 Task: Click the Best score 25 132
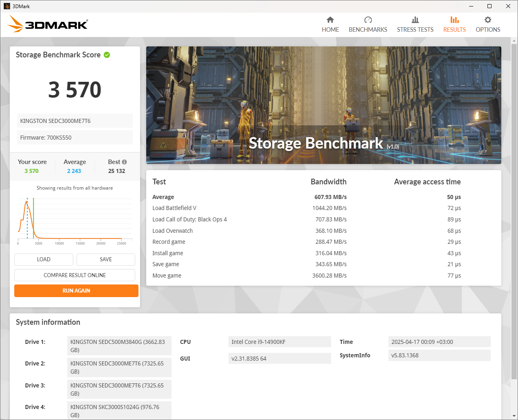click(x=117, y=171)
